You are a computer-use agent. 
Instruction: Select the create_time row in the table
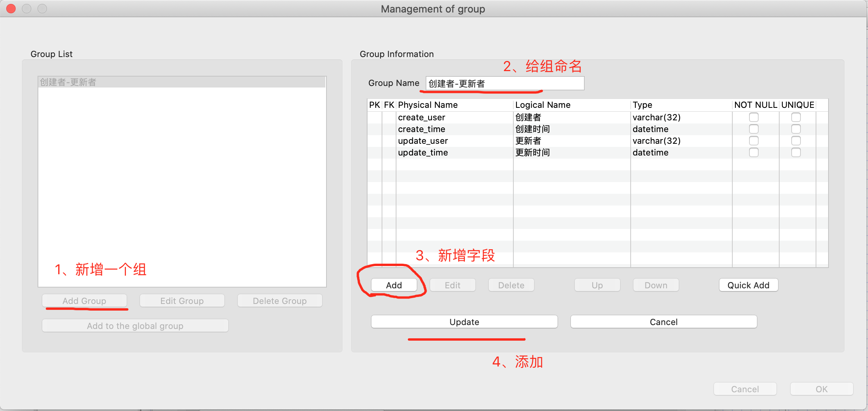[x=454, y=129]
